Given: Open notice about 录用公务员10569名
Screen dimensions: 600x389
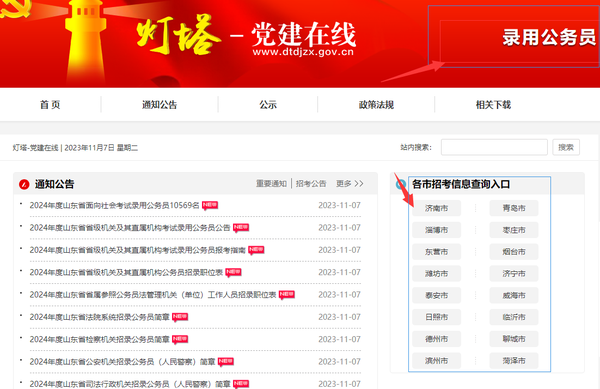Looking at the screenshot, I should [x=114, y=205].
